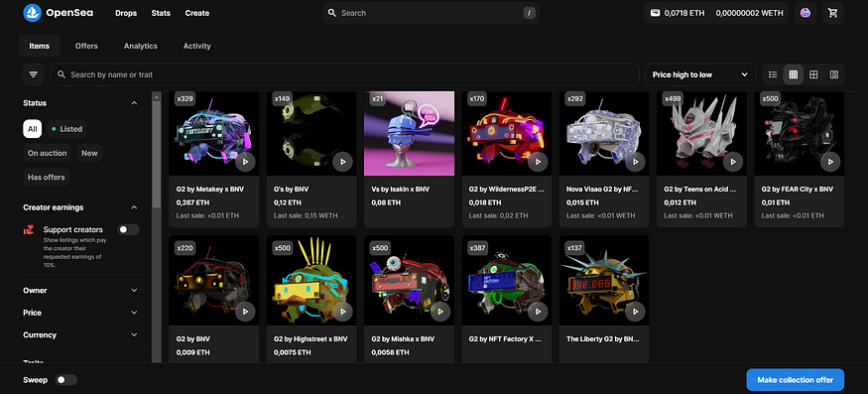Select the All status filter
Image resolution: width=868 pixels, height=394 pixels.
32,129
